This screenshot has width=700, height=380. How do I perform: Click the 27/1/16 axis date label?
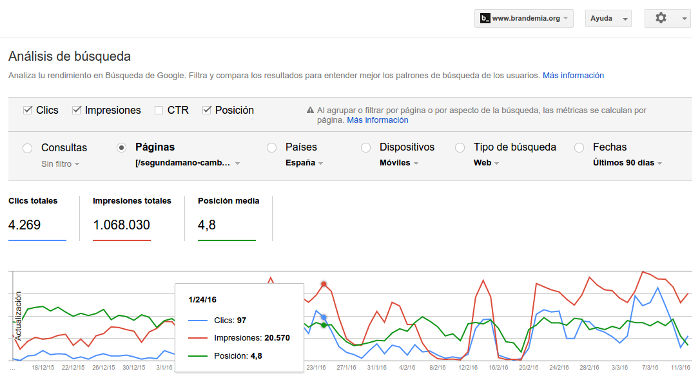(346, 368)
